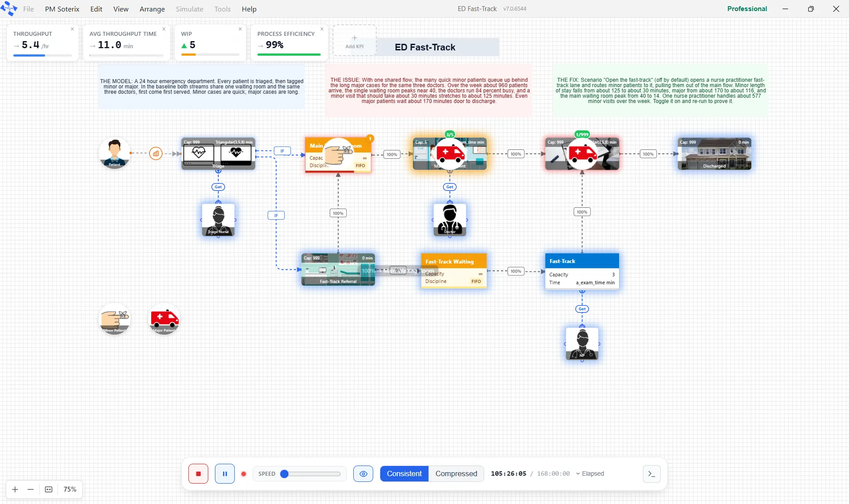Viewport: 849px width, 504px height.
Task: Switch to Compressed time mode
Action: [x=456, y=473]
